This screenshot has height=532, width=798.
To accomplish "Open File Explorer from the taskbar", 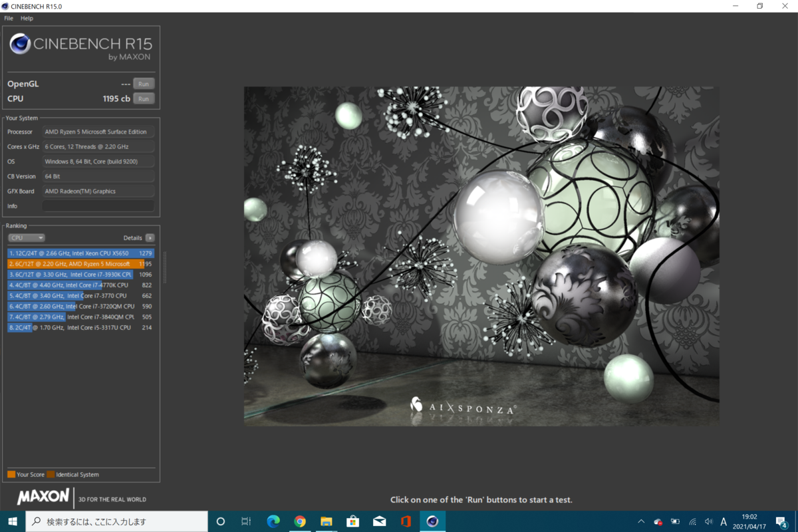I will coord(327,521).
